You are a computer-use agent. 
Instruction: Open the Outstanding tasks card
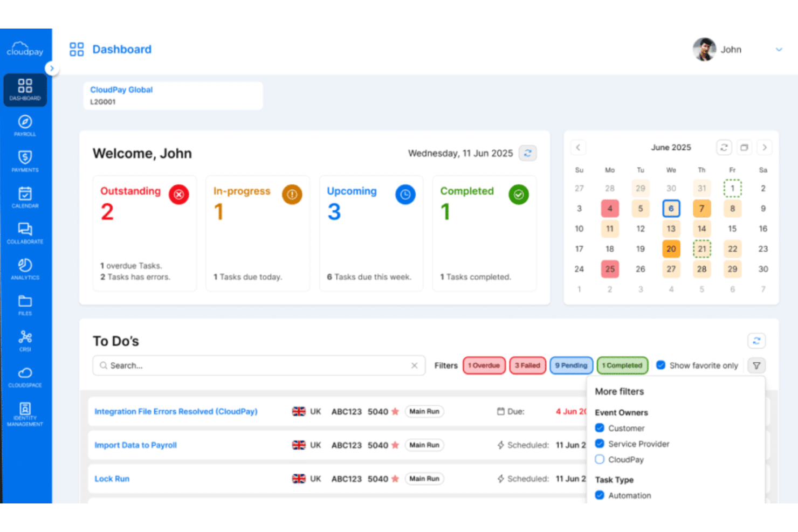[x=145, y=233]
